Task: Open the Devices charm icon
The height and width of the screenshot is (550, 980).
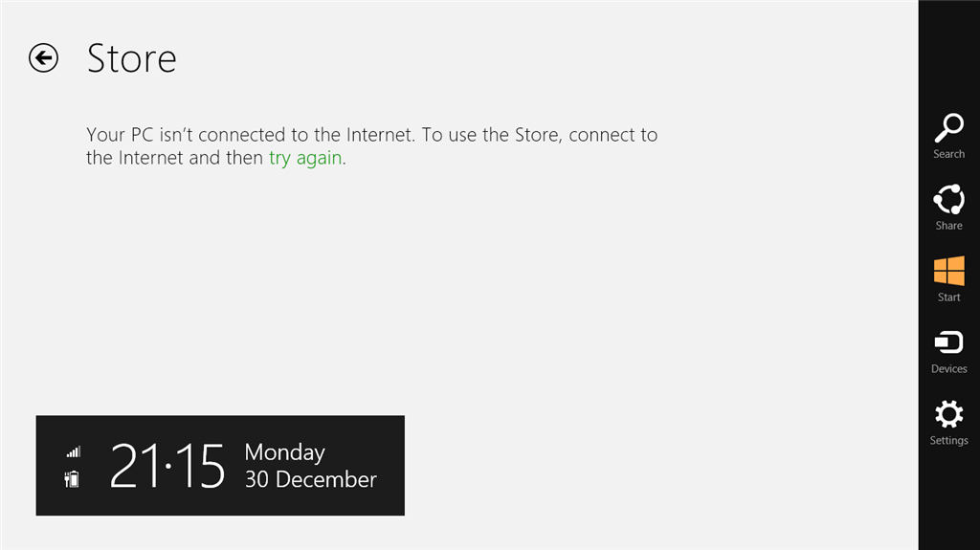Action: [948, 342]
